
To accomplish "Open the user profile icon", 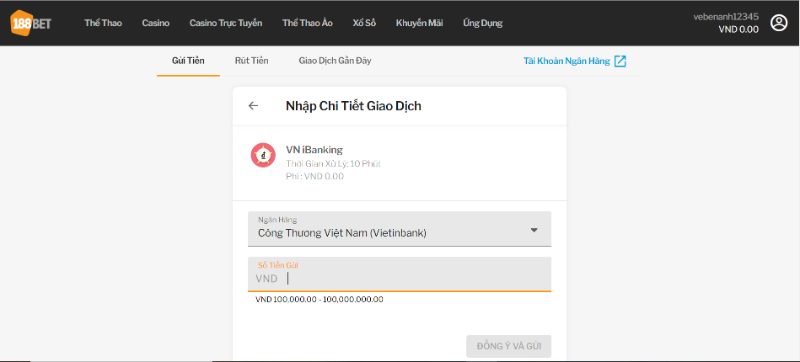I will [779, 23].
